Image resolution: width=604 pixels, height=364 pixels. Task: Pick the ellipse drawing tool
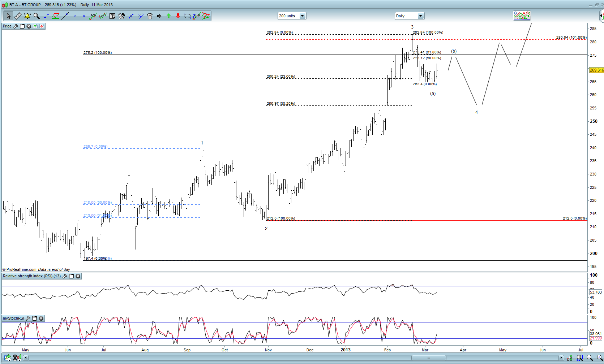(x=187, y=16)
